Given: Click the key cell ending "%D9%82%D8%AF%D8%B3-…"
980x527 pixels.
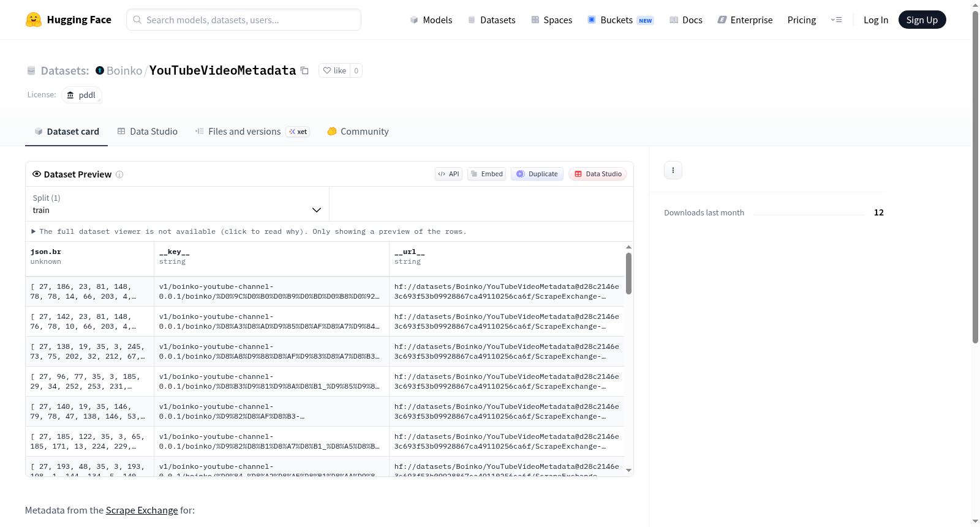Looking at the screenshot, I should pyautogui.click(x=271, y=411).
